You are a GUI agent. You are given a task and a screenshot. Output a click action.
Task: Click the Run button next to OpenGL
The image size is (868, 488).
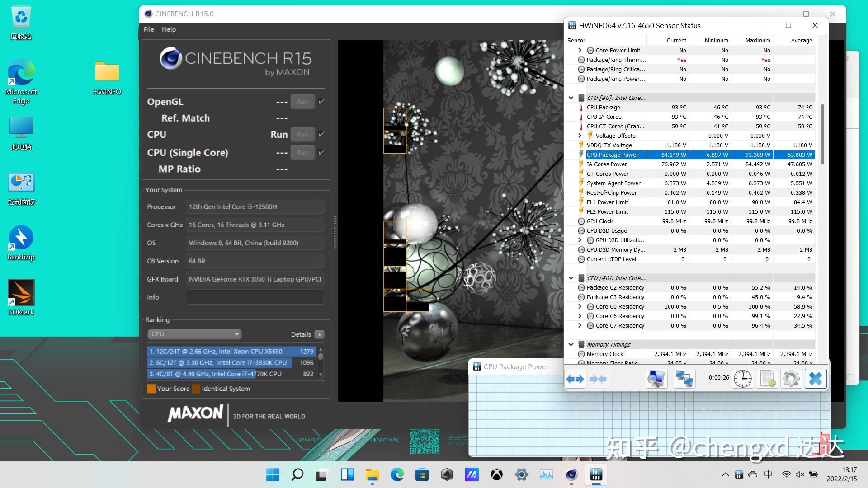pyautogui.click(x=302, y=102)
